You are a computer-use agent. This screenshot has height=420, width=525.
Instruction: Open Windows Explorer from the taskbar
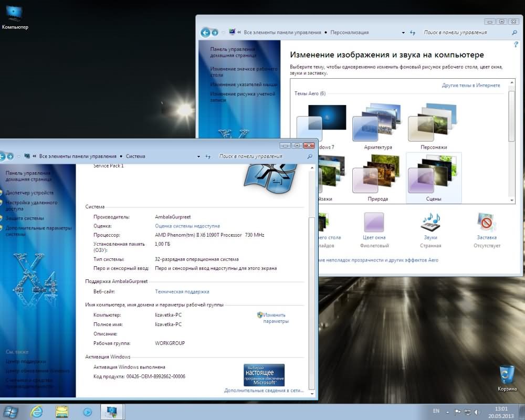click(x=62, y=412)
